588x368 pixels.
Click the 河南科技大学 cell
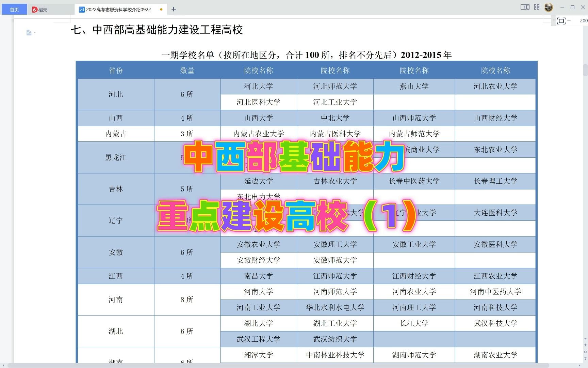coord(495,308)
